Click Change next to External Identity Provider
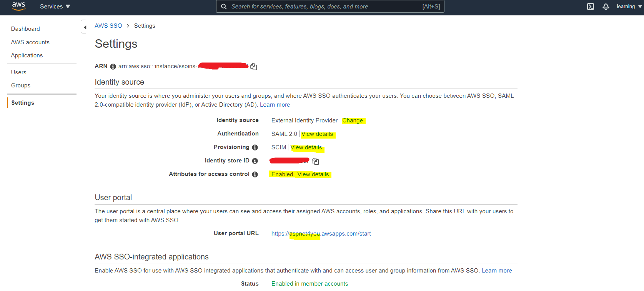 click(x=353, y=120)
